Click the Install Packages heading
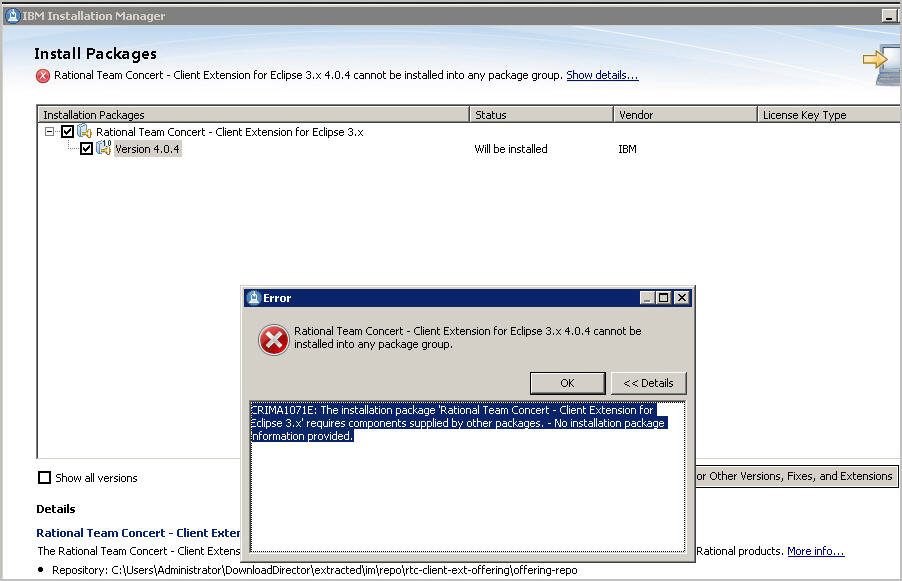Viewport: 902px width, 581px height. [95, 53]
